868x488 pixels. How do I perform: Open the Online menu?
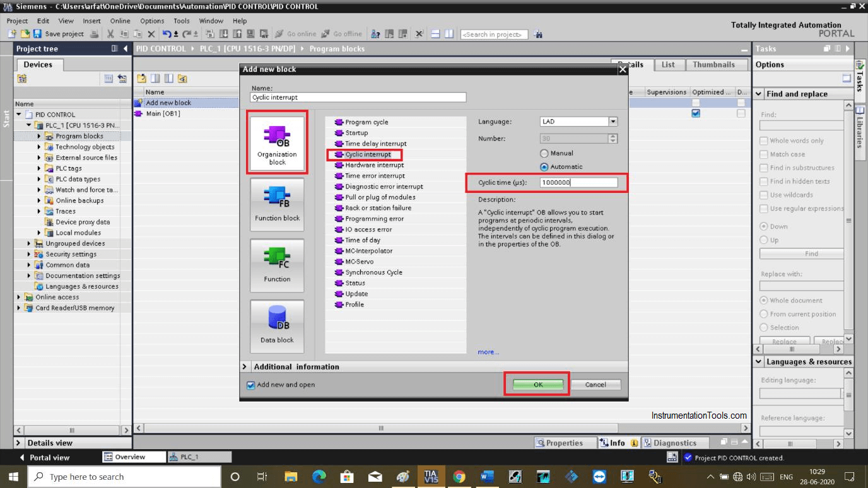pos(120,21)
